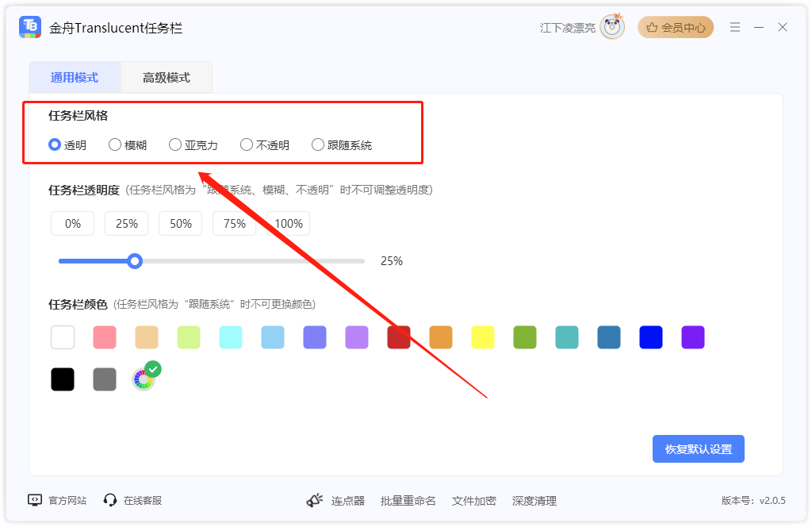Viewport: 812px width, 527px height.
Task: Click the transparency slider handle
Action: tap(135, 261)
